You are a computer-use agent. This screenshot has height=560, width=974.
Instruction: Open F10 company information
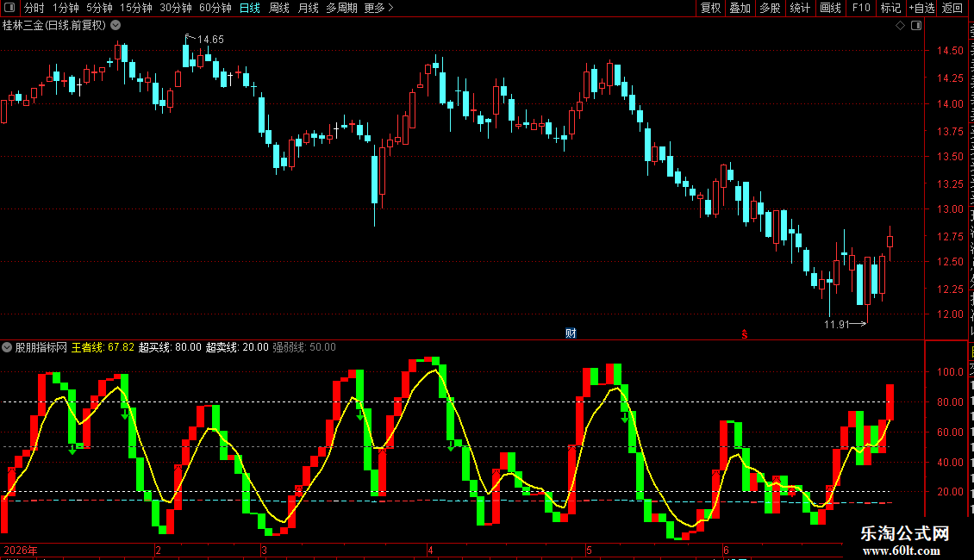point(861,8)
